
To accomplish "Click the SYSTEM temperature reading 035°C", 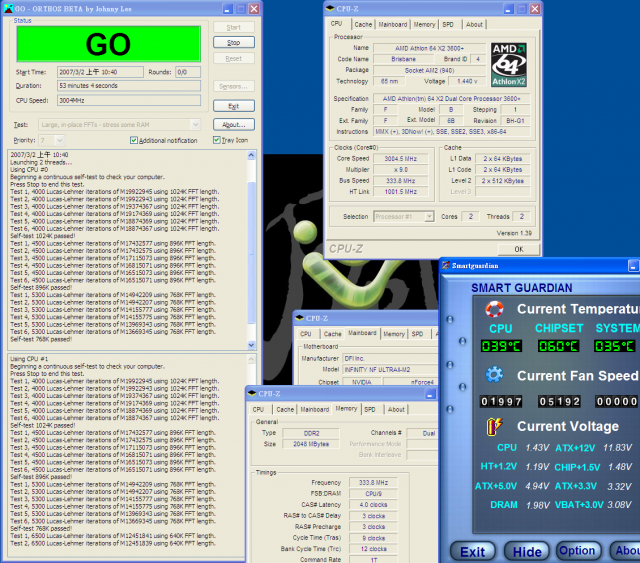I will pyautogui.click(x=614, y=346).
